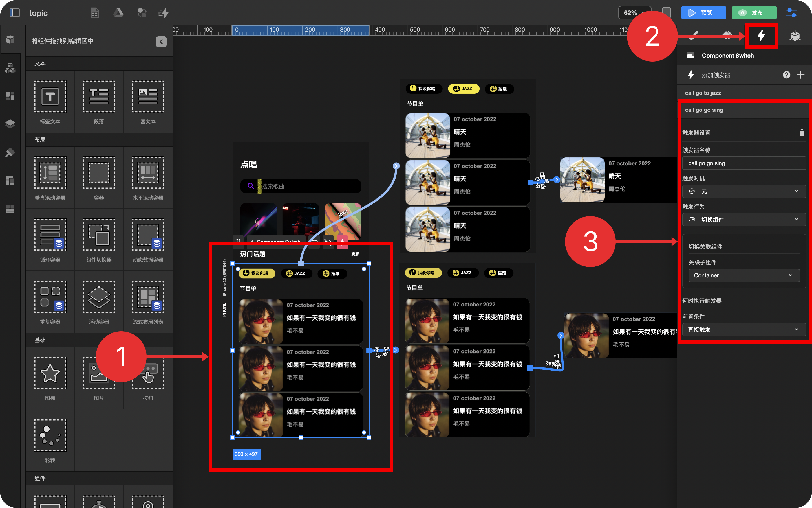Open the 触发时机 dropdown showing 无
Viewport: 812px width, 508px height.
744,191
